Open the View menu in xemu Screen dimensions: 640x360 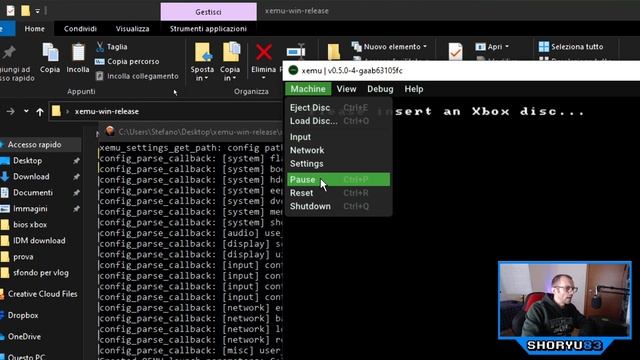click(346, 89)
